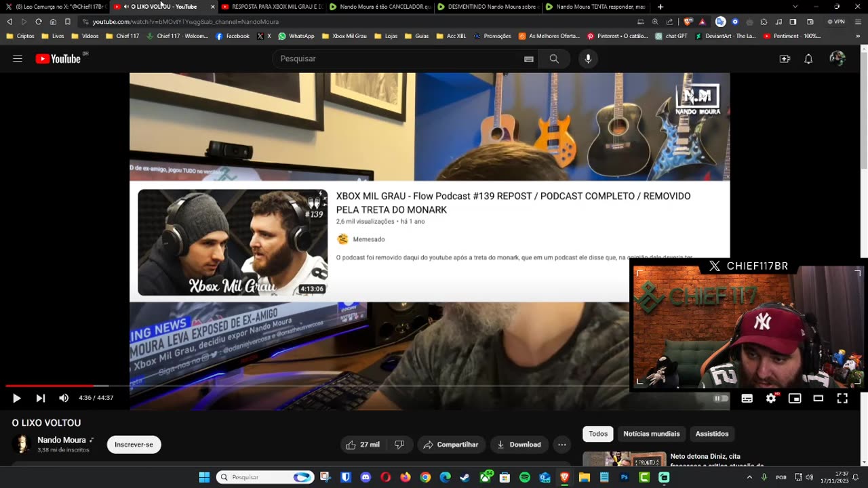The width and height of the screenshot is (868, 488).
Task: Toggle subtitles/closed captions
Action: pyautogui.click(x=747, y=399)
